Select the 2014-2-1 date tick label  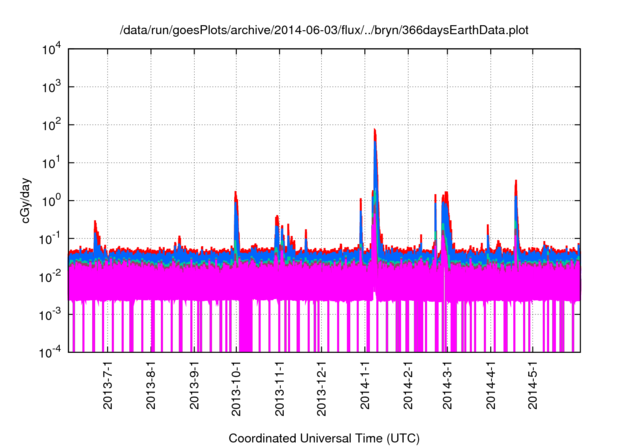[407, 387]
